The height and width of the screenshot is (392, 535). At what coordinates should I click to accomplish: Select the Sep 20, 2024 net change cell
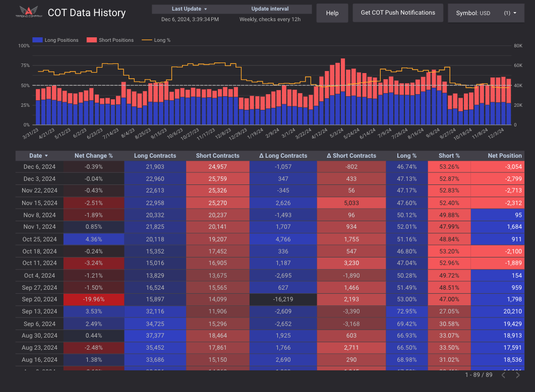click(x=94, y=299)
